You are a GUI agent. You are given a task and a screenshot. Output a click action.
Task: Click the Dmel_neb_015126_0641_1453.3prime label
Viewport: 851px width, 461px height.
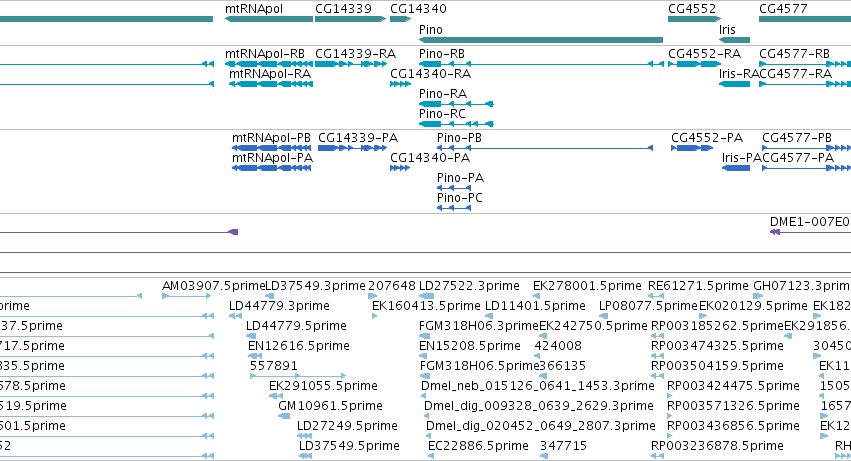(x=538, y=387)
